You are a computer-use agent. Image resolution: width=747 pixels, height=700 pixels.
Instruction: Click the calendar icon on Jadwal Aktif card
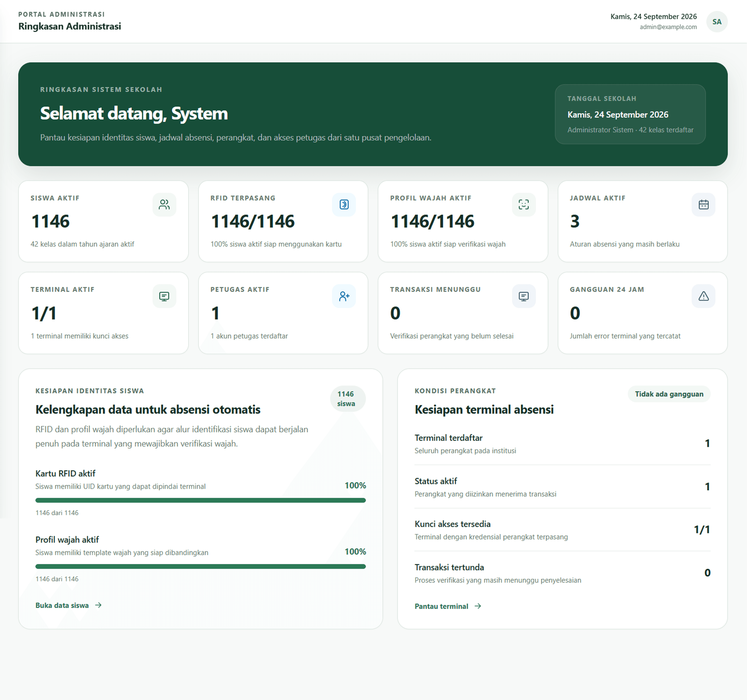point(703,205)
